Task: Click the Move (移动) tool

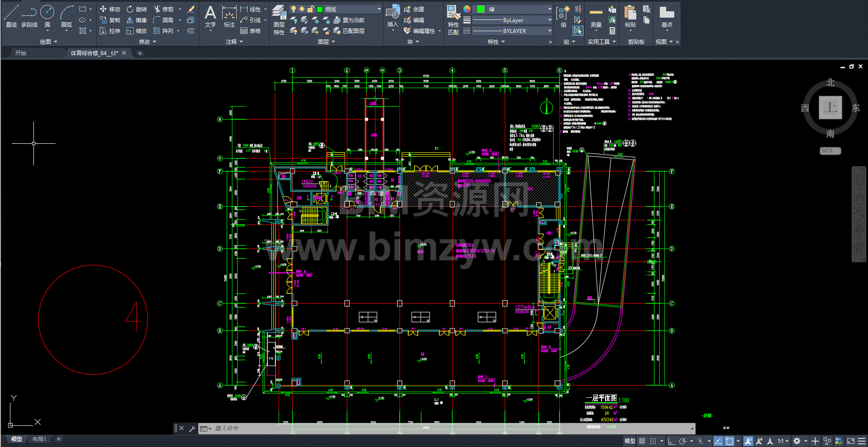Action: tap(110, 9)
